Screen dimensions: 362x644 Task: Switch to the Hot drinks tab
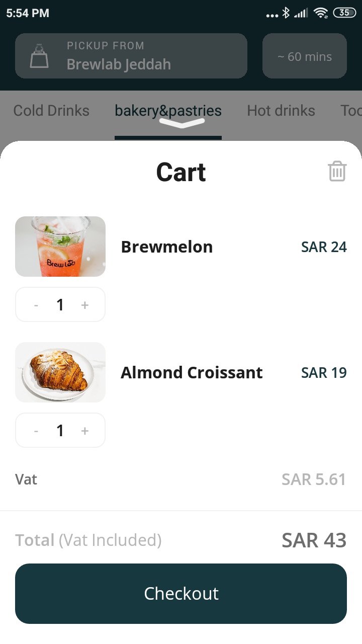tap(281, 111)
